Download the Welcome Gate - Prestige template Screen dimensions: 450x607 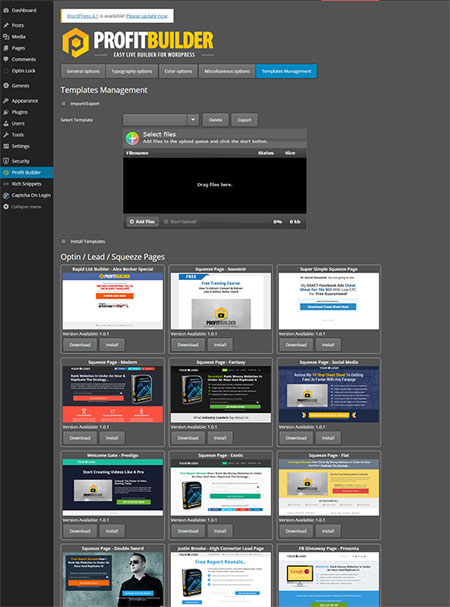tap(80, 531)
